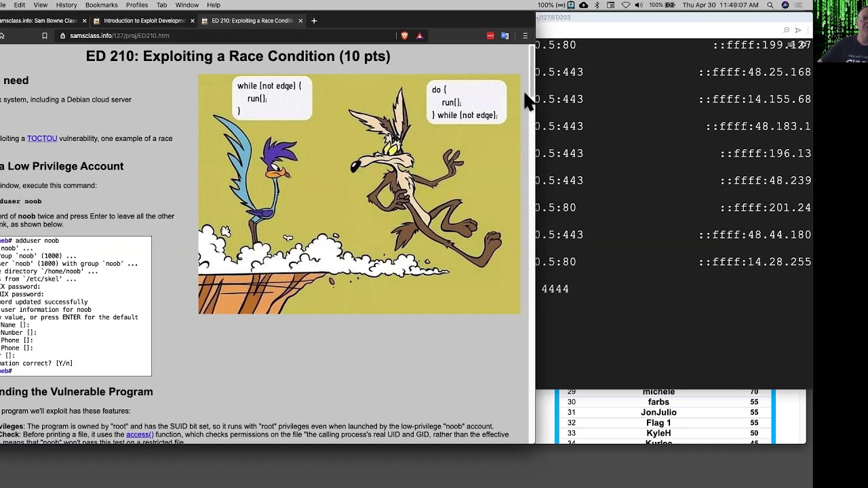Viewport: 868px width, 488px height.
Task: Click ::ffff:14.28.255 address in terminal
Action: point(755,262)
